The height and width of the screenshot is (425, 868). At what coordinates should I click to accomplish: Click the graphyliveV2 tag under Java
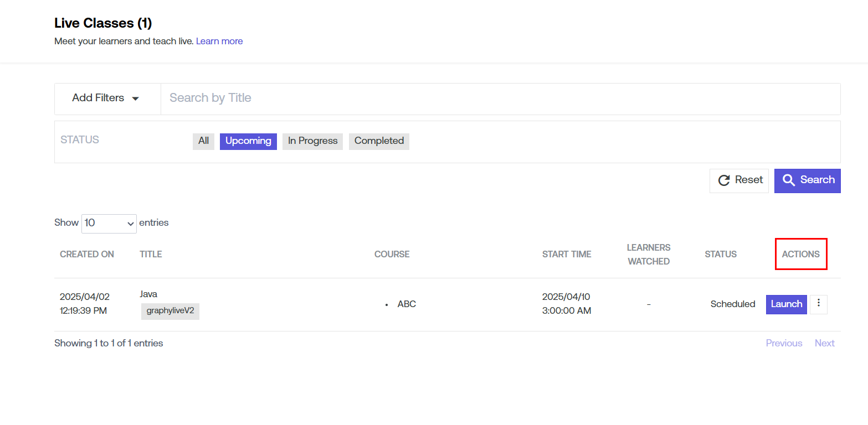pos(170,311)
